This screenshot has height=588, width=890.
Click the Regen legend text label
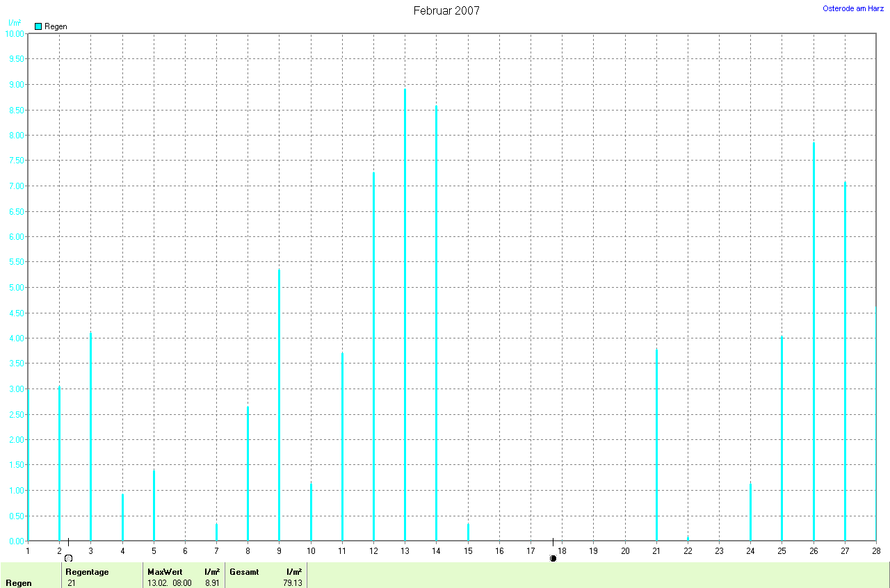point(56,26)
